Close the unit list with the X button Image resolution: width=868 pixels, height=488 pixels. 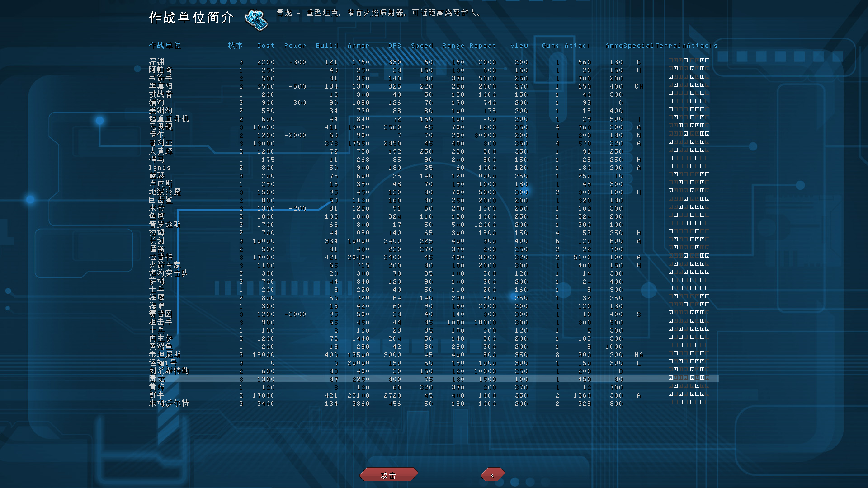coord(492,474)
